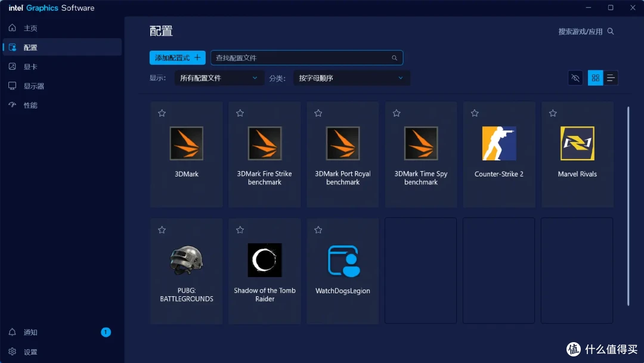Click the Marvel Rivals name label
Screen dimensions: 644x363
pos(577,174)
